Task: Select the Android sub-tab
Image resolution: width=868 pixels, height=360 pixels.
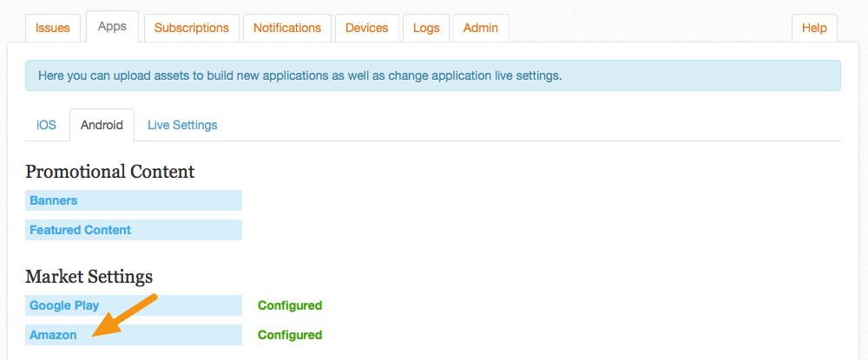Action: (102, 125)
